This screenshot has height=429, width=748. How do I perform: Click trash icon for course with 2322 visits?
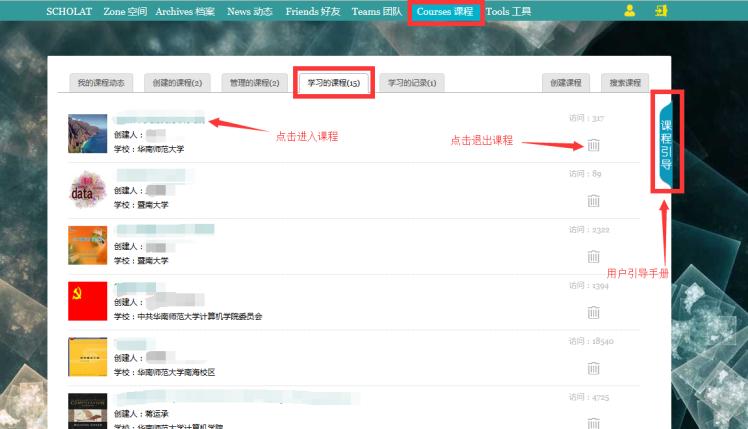tap(594, 257)
